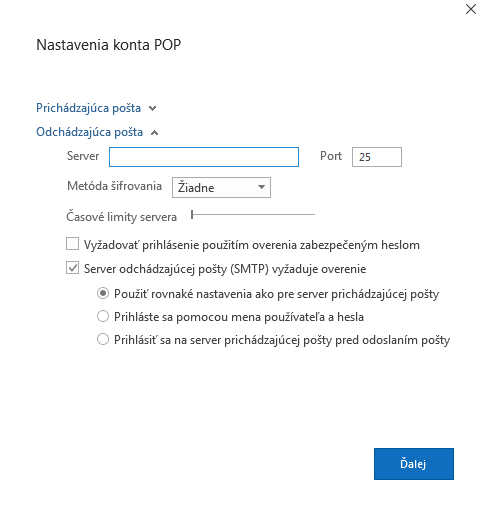Enable Vyžadovať prihlásenie zabezpečeným heslom checkbox
This screenshot has height=522, width=488.
pos(73,244)
